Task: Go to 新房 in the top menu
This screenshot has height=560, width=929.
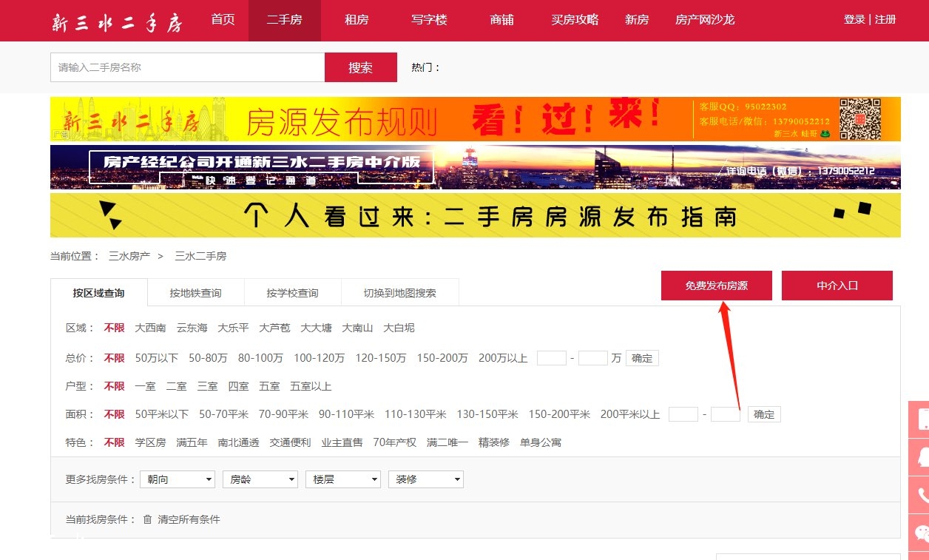Action: (637, 20)
